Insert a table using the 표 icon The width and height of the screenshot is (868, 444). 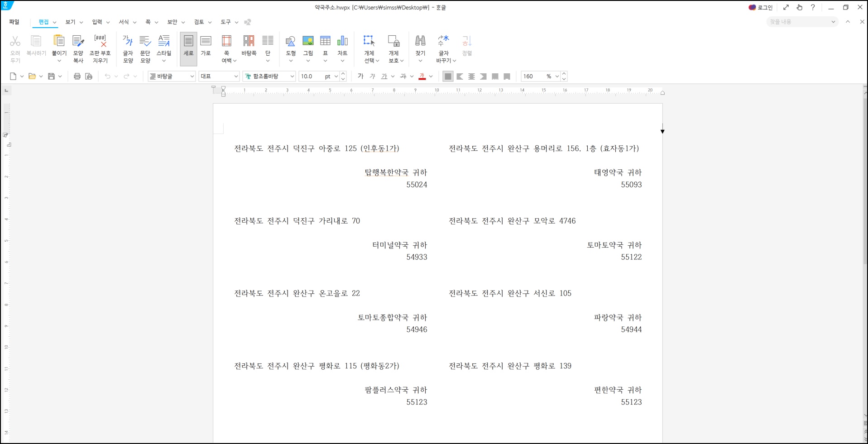(x=325, y=45)
